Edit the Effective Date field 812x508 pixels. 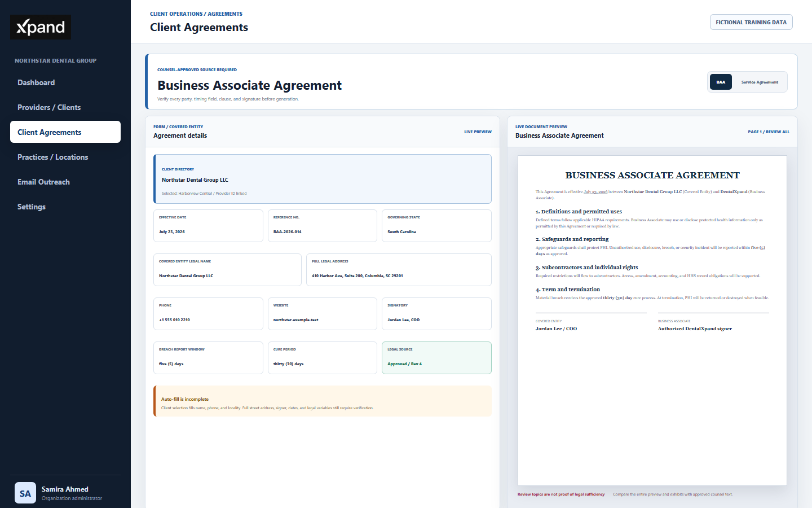pos(208,226)
